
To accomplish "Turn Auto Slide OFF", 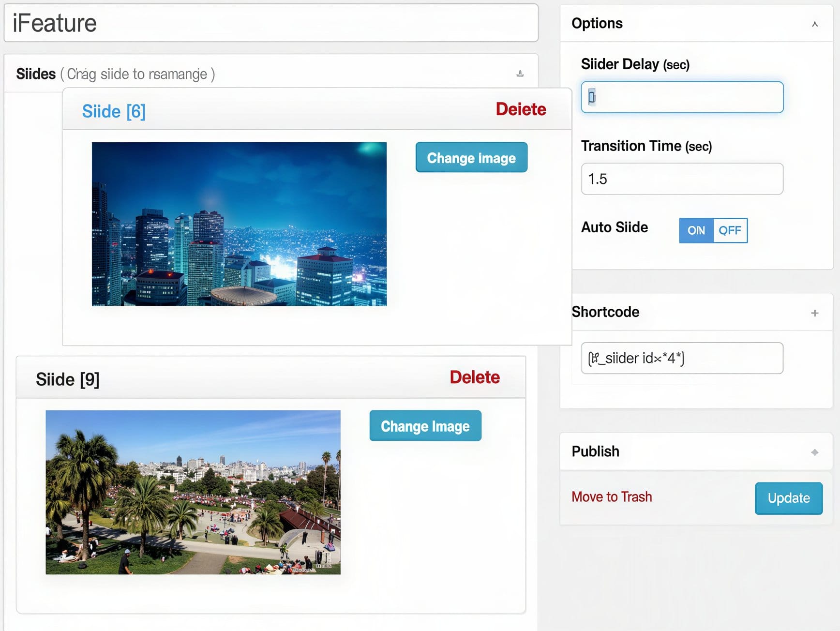I will 730,230.
